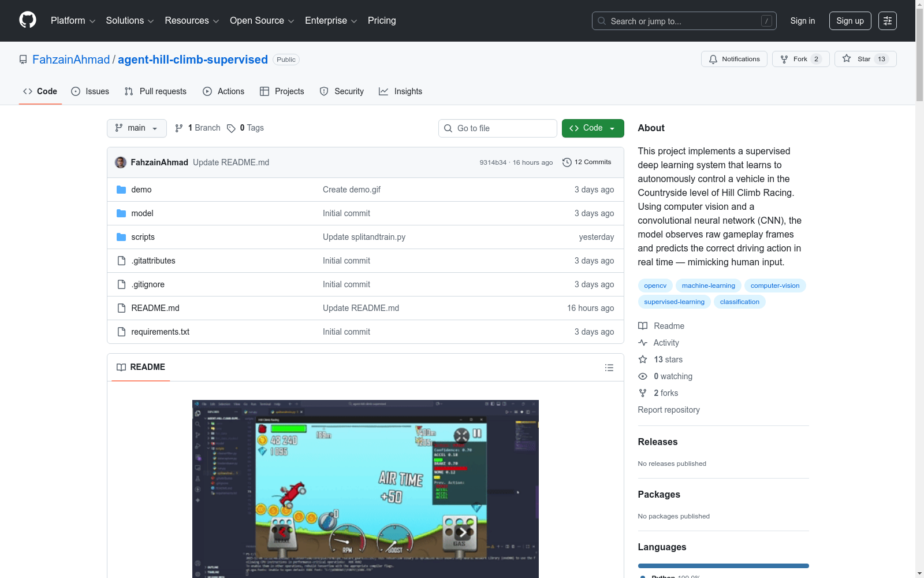Click the supervised-learning topic tag
924x578 pixels.
pos(675,302)
